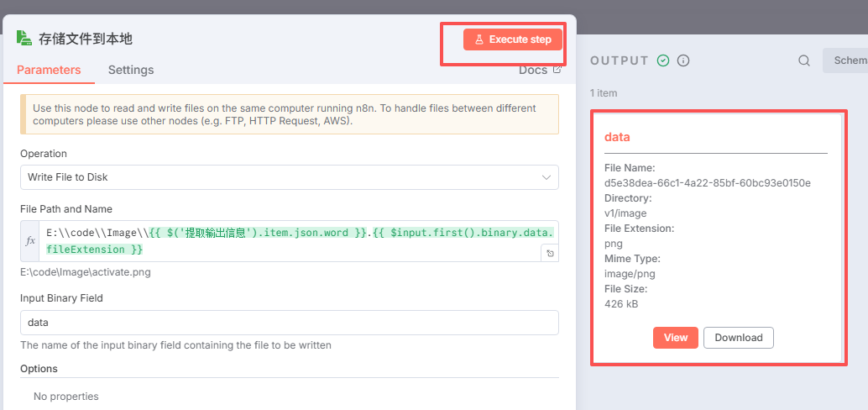Click the file name d5e38dea-66c1-4a22-85bf-60bc93e0150e
Screen dimensions: 868x410
click(x=708, y=183)
